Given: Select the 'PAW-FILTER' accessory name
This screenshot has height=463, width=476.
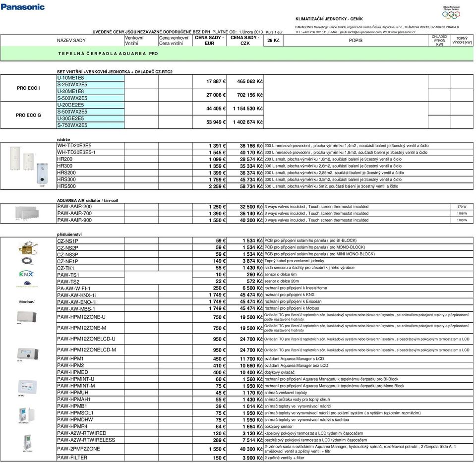Looking at the screenshot, I should point(72,458).
